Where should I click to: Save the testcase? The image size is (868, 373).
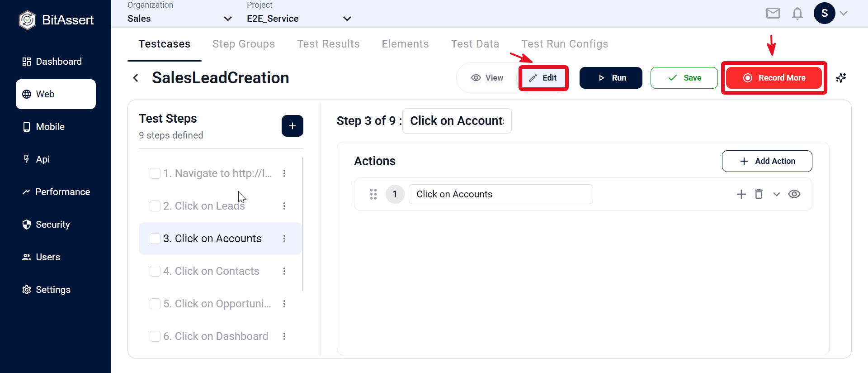tap(684, 78)
